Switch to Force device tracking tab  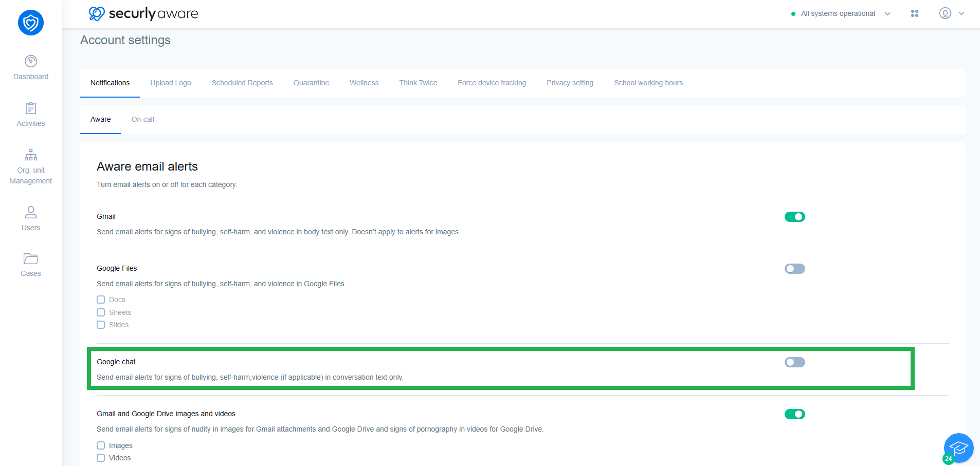point(492,83)
